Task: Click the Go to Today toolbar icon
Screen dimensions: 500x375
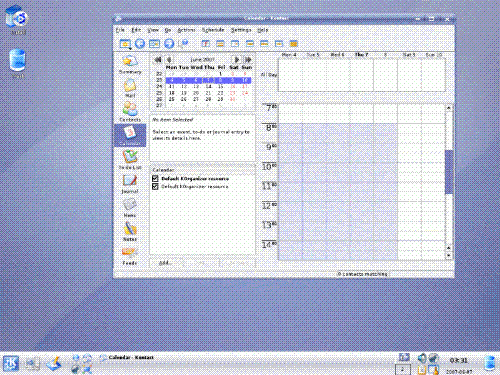Action: coord(154,43)
